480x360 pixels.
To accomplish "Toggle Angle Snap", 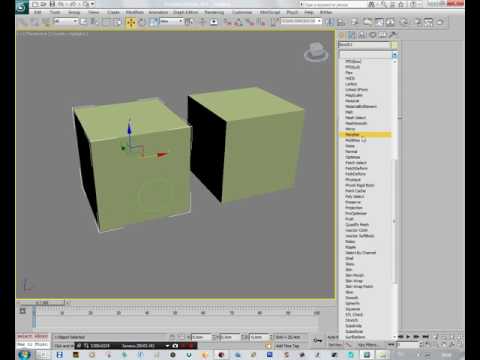I will pyautogui.click(x=238, y=22).
